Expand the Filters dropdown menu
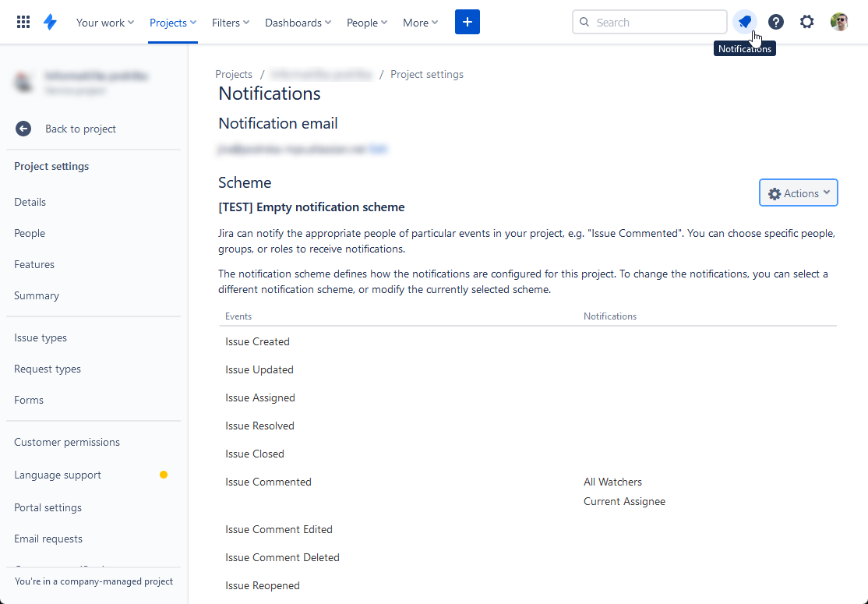Screen dimensions: 868x604 [231, 23]
